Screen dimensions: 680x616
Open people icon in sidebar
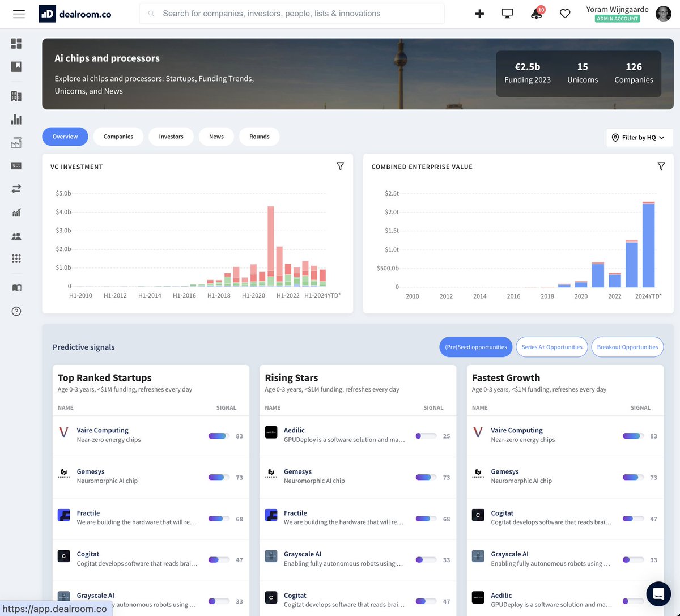coord(16,237)
